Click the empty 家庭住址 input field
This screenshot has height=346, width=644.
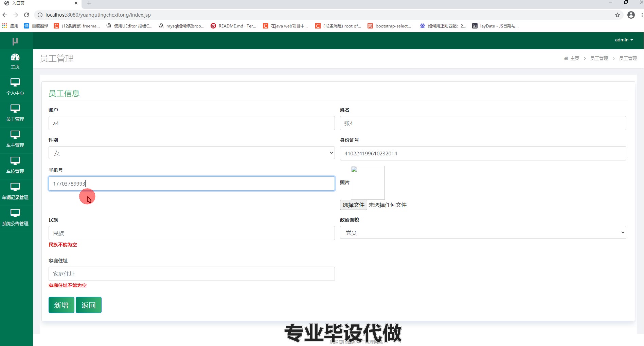(x=192, y=274)
